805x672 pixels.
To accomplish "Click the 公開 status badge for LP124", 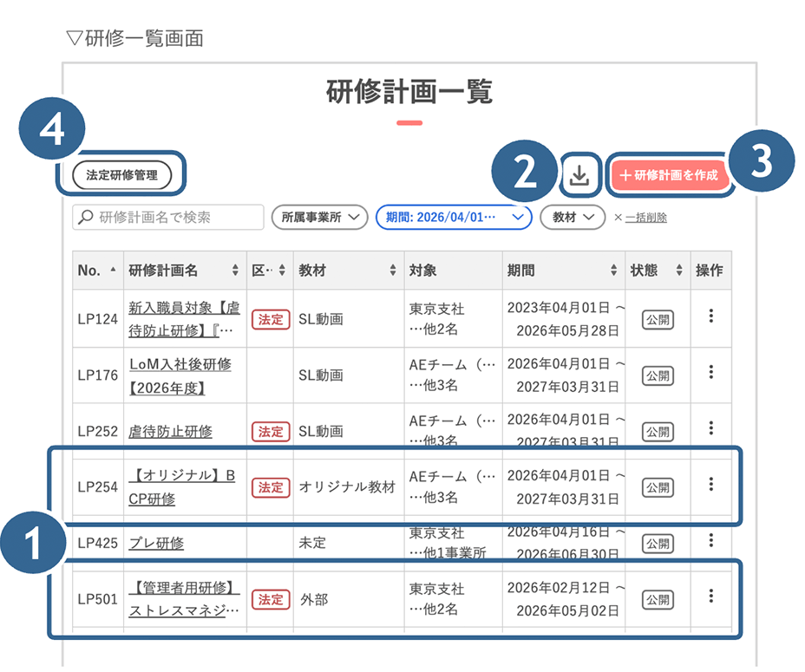I will 658,320.
